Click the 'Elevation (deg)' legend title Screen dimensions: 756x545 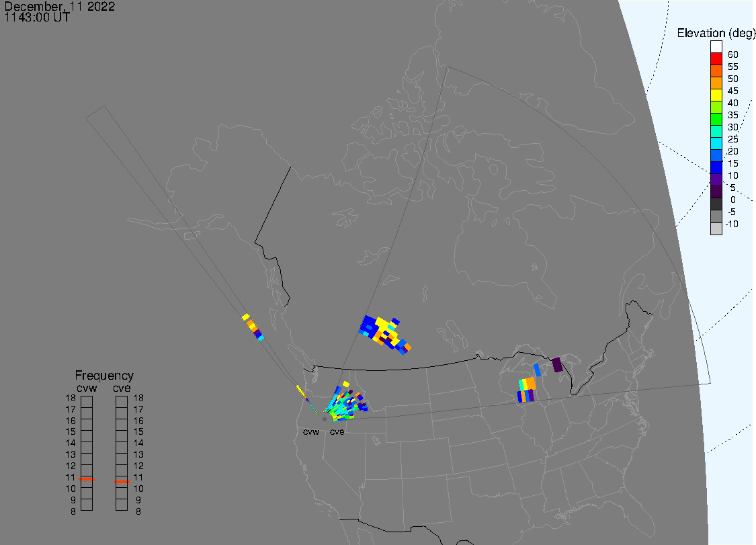716,33
